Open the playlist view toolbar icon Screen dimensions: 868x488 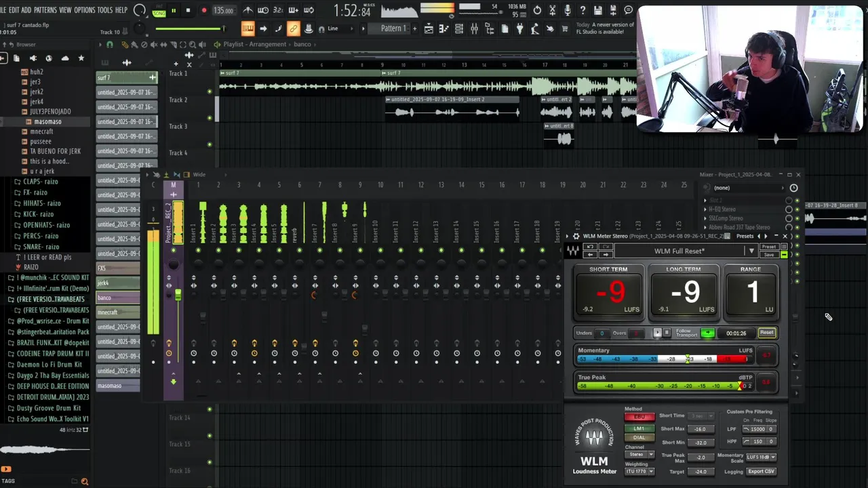tap(429, 28)
